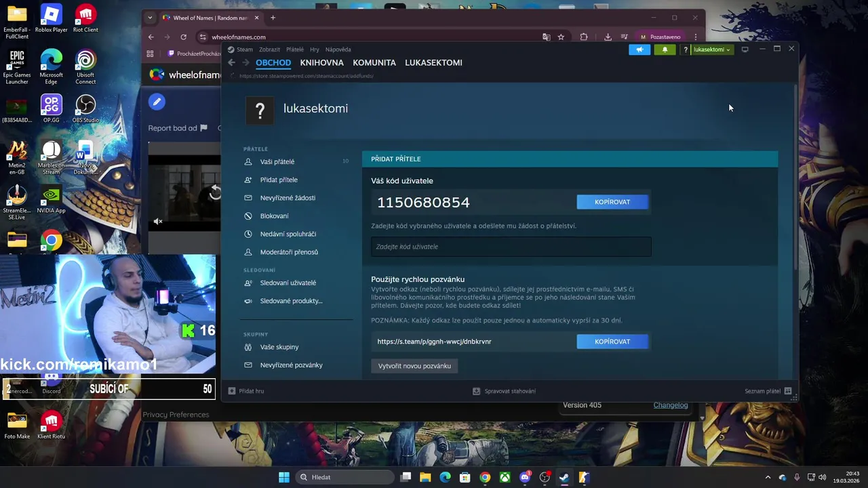The width and height of the screenshot is (868, 488).
Task: Open the OBCHOD store tab
Action: click(273, 62)
